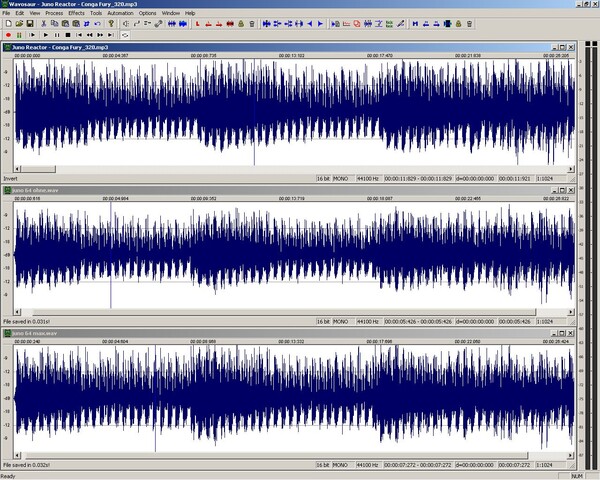Open the Effects menu
This screenshot has width=600, height=480.
point(76,13)
